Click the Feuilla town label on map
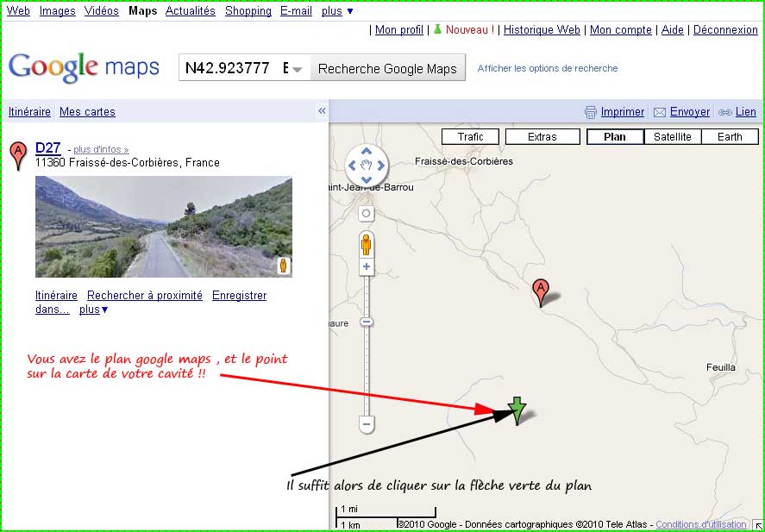The image size is (765, 532). click(721, 367)
